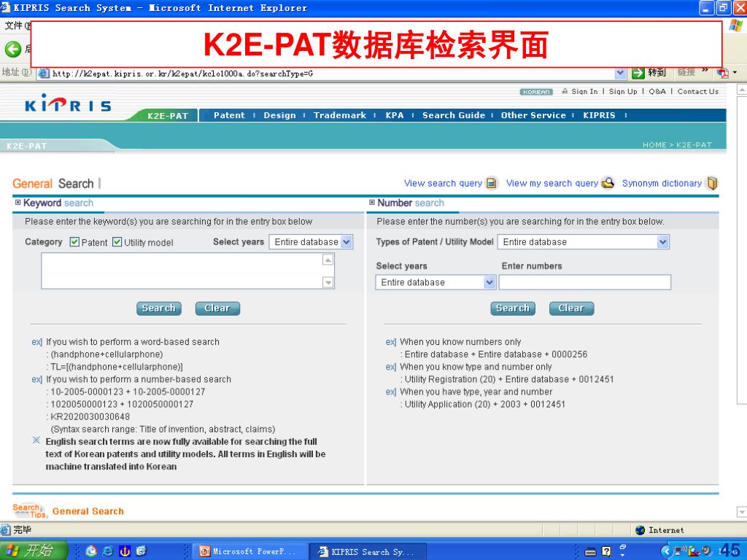Click the View my search query link text

pos(551,183)
